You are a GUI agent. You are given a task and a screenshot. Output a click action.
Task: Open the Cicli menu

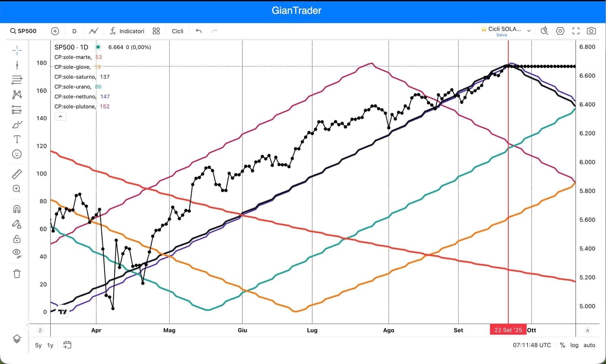tap(178, 31)
